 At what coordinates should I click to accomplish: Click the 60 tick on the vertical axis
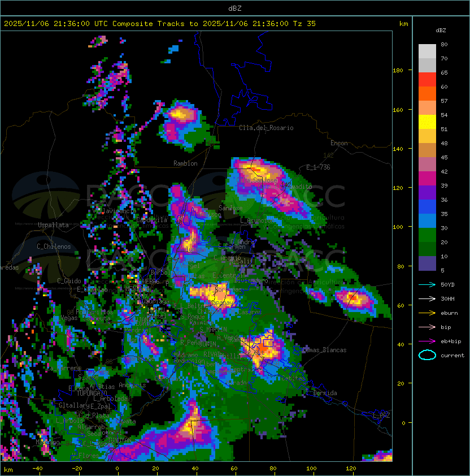coord(401,306)
